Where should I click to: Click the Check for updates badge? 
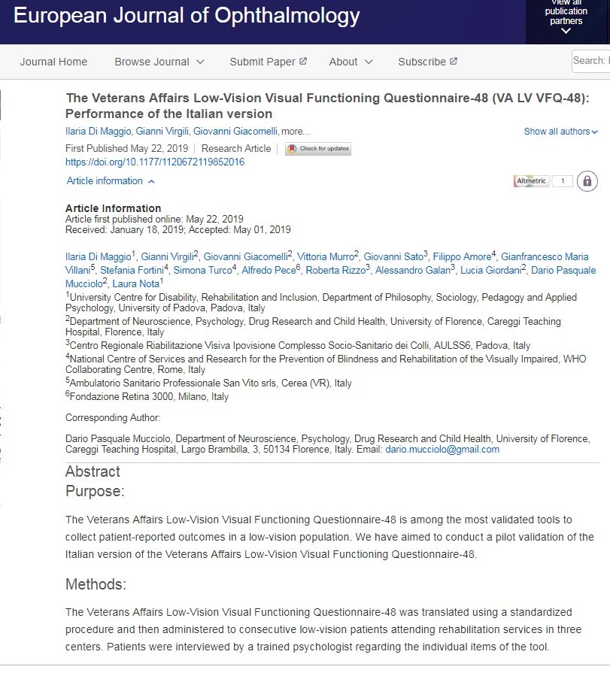pyautogui.click(x=318, y=149)
